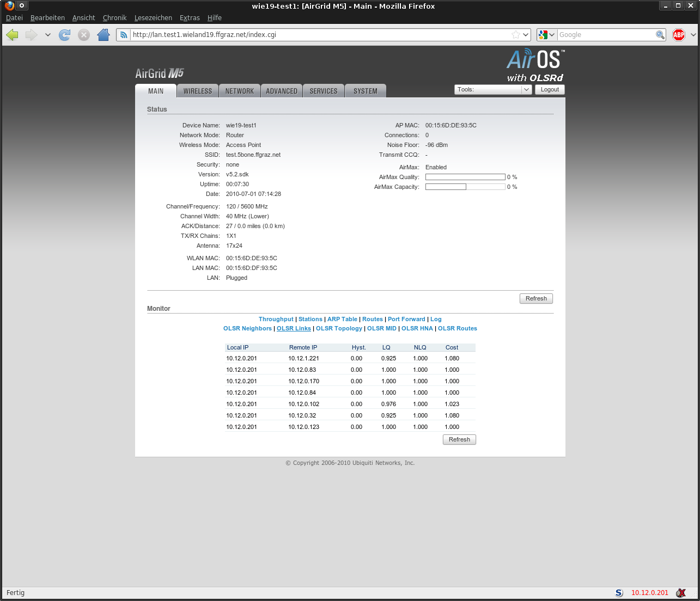Open the Throughput monitor link
700x601 pixels.
276,320
